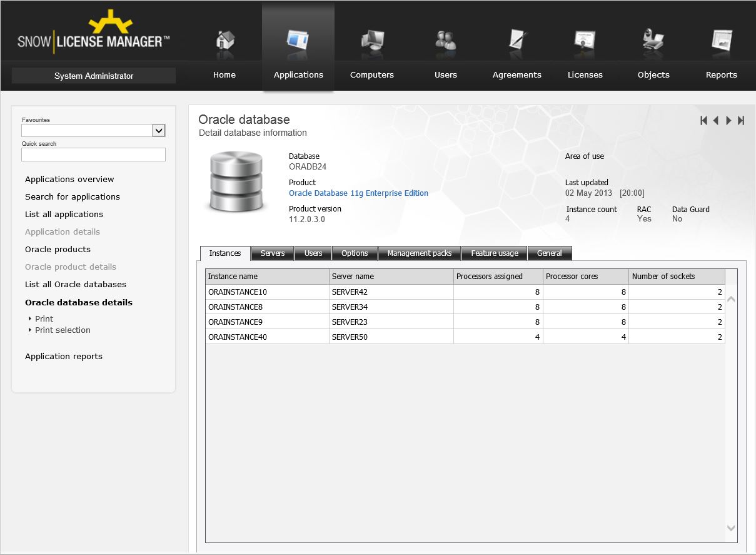Select the ORAINSTANCE8 row
The image size is (756, 555).
point(465,307)
